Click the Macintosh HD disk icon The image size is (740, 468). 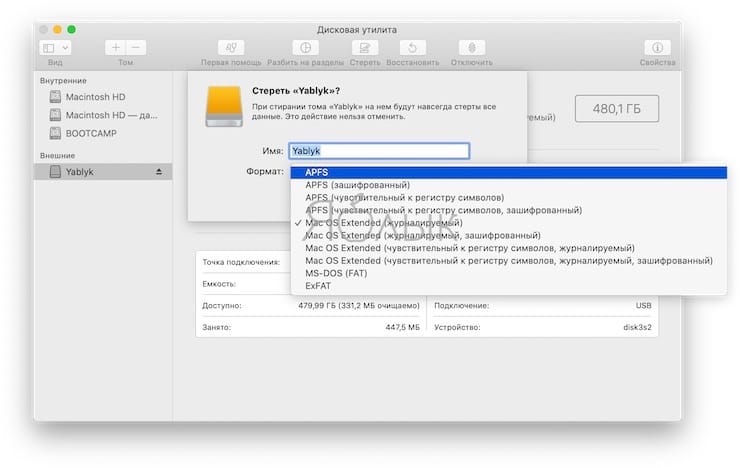coord(55,97)
